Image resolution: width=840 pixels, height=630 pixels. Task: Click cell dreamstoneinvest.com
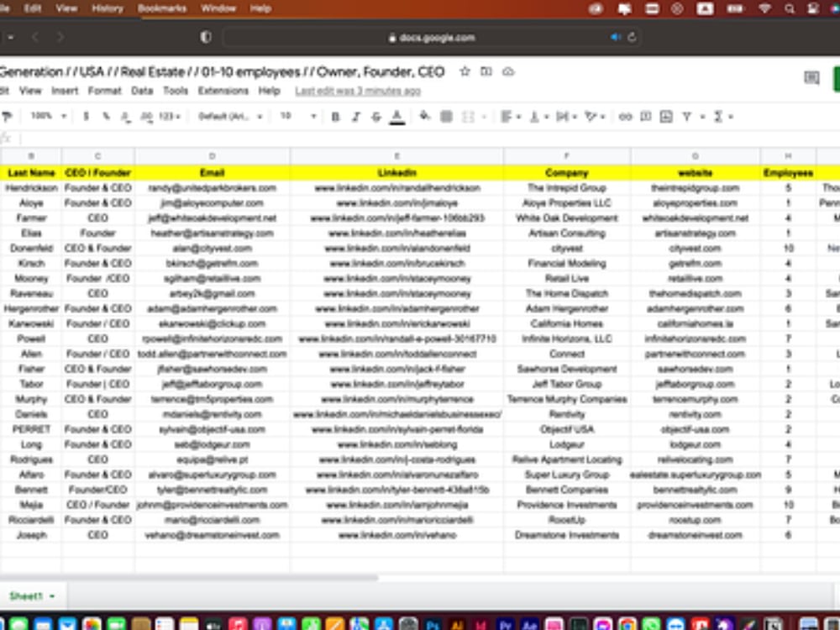(695, 535)
